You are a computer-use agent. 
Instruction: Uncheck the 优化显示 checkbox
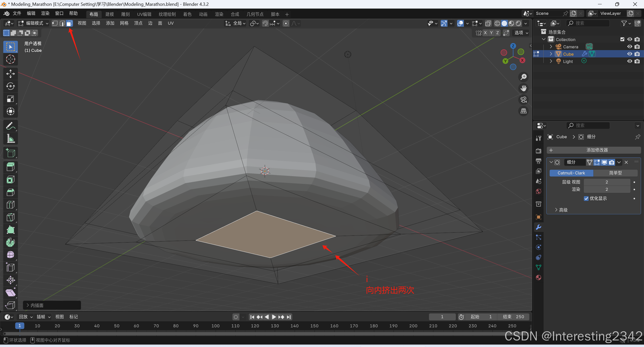point(586,198)
